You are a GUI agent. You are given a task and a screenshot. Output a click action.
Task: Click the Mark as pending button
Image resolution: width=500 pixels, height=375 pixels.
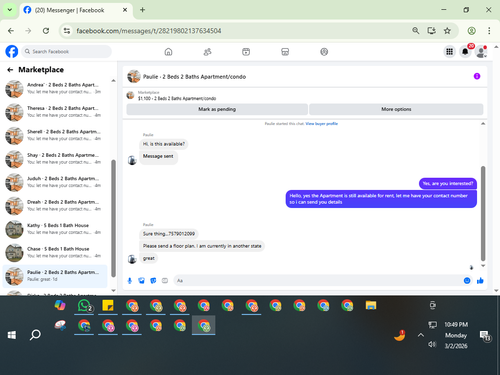tap(217, 109)
